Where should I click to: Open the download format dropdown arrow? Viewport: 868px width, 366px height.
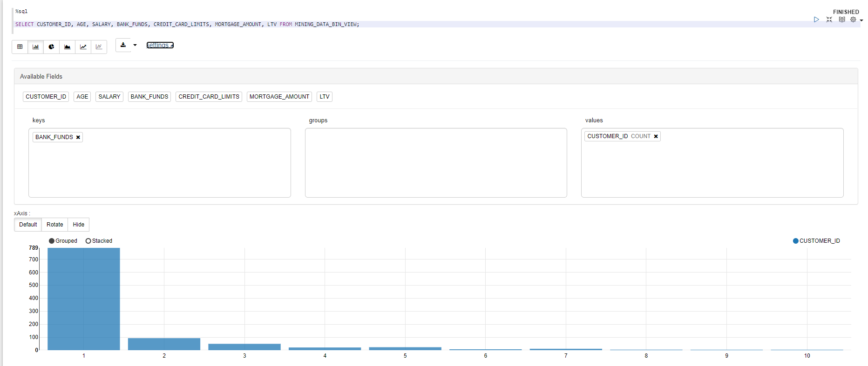[x=135, y=45]
